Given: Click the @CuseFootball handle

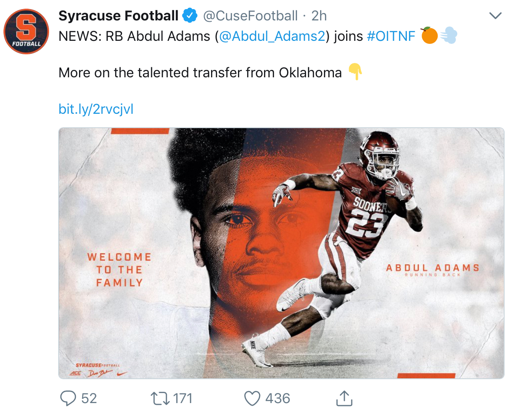Looking at the screenshot, I should pyautogui.click(x=251, y=16).
